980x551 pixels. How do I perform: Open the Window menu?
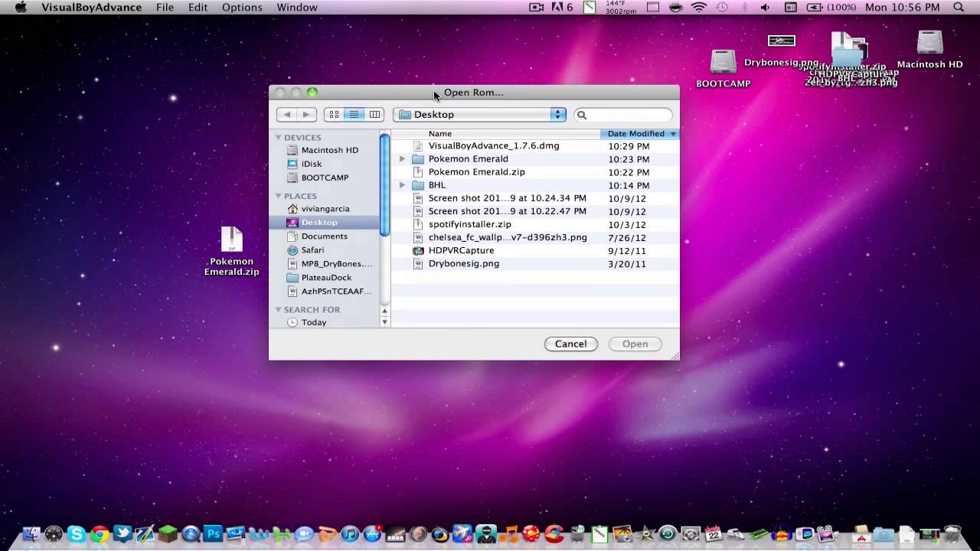coord(297,8)
